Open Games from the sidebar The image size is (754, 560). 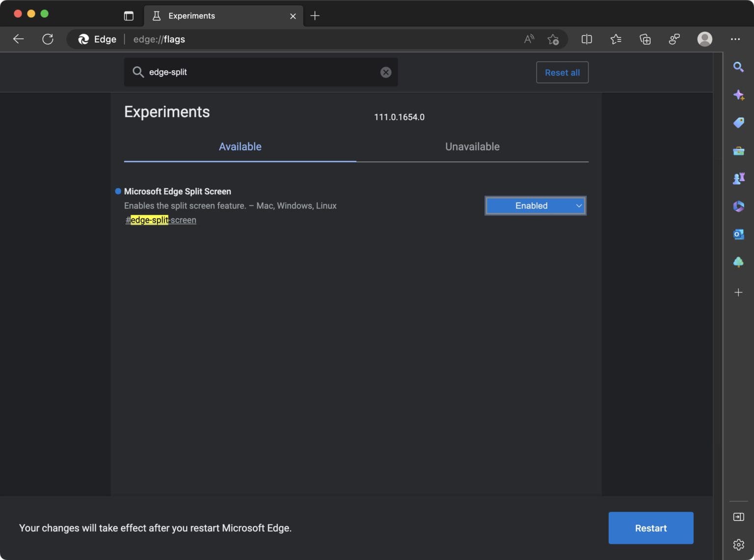(x=739, y=178)
